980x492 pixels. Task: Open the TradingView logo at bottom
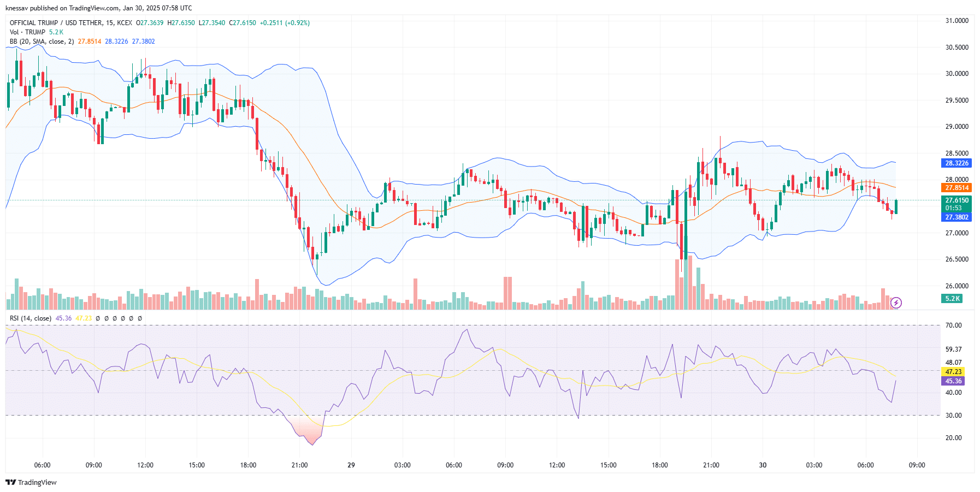[31, 482]
